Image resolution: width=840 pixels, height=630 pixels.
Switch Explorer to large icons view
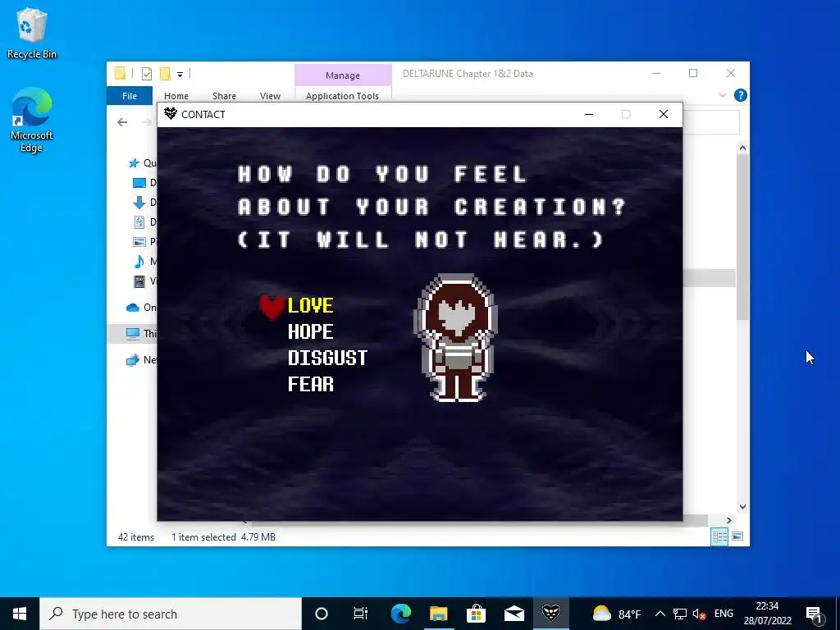tap(737, 536)
